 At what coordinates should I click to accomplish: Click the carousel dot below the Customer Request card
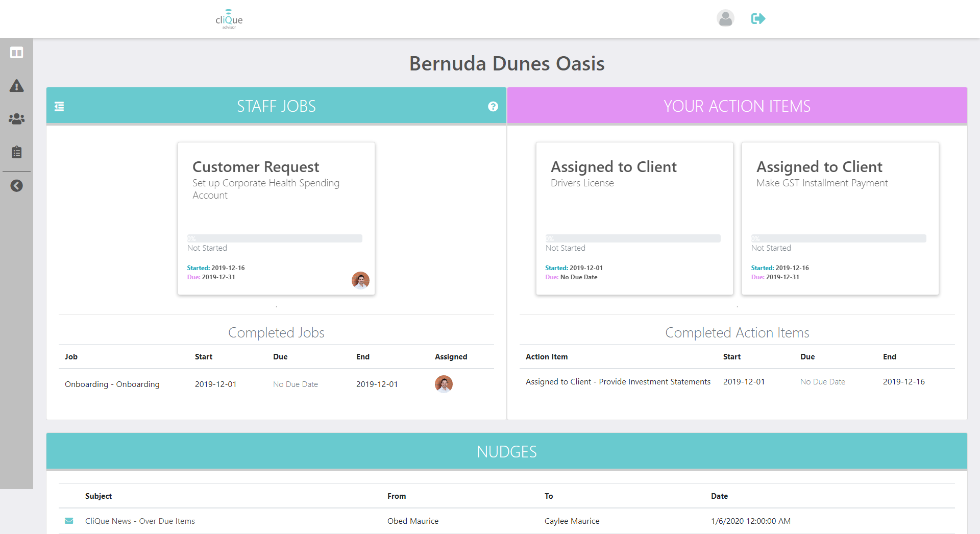(276, 307)
